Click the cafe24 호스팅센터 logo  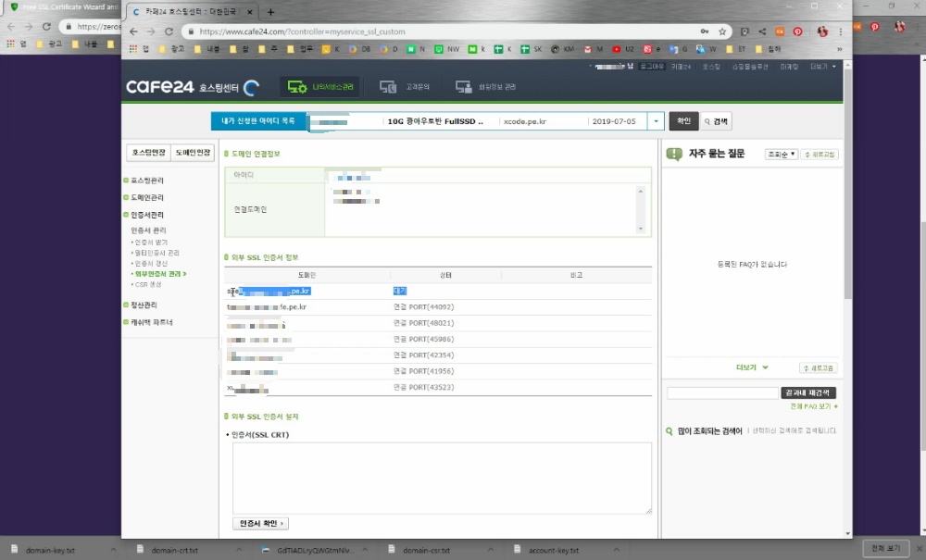(193, 87)
